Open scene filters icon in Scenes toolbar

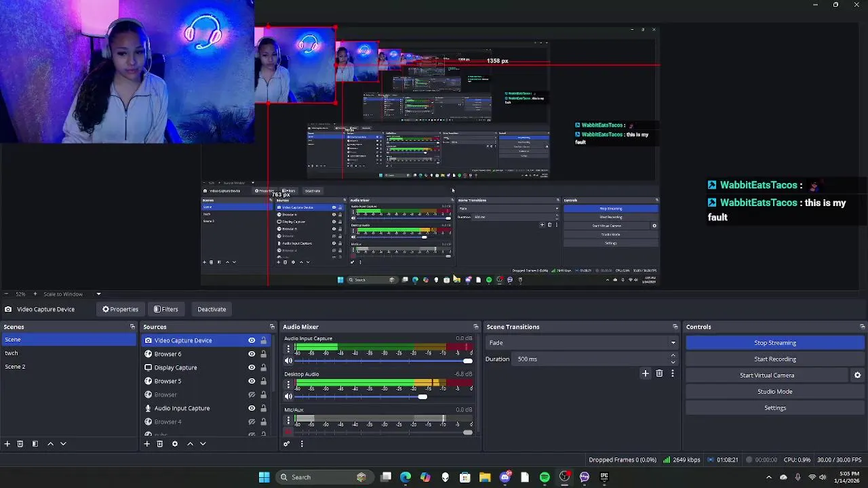pos(35,444)
